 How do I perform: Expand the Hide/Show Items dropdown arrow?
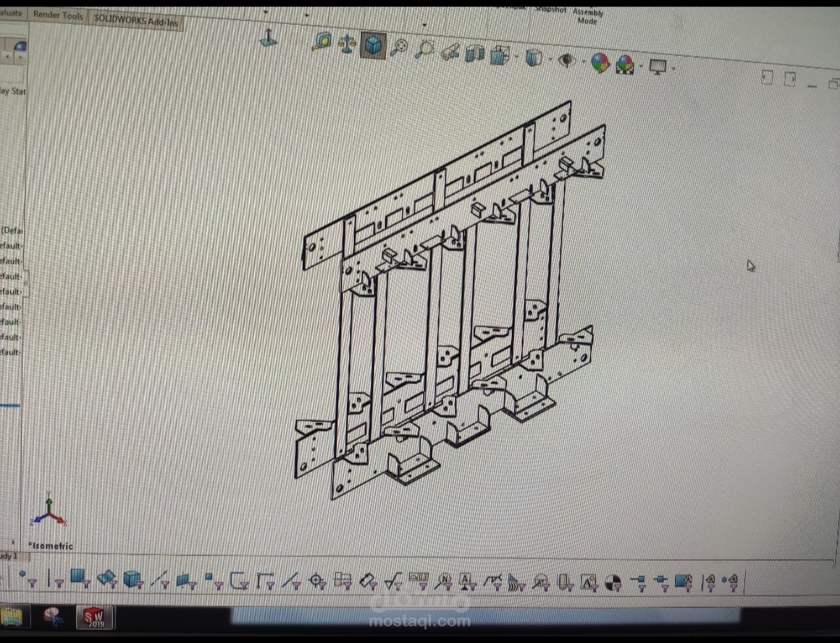point(583,61)
